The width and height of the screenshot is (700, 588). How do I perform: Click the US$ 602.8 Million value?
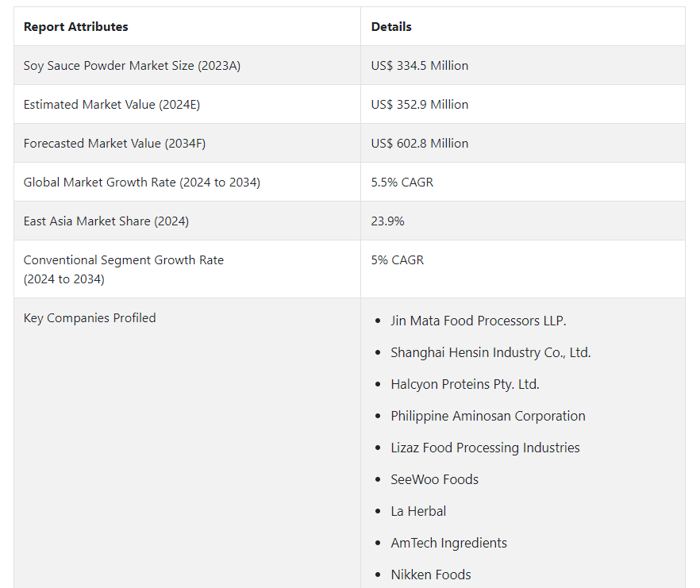coord(419,144)
